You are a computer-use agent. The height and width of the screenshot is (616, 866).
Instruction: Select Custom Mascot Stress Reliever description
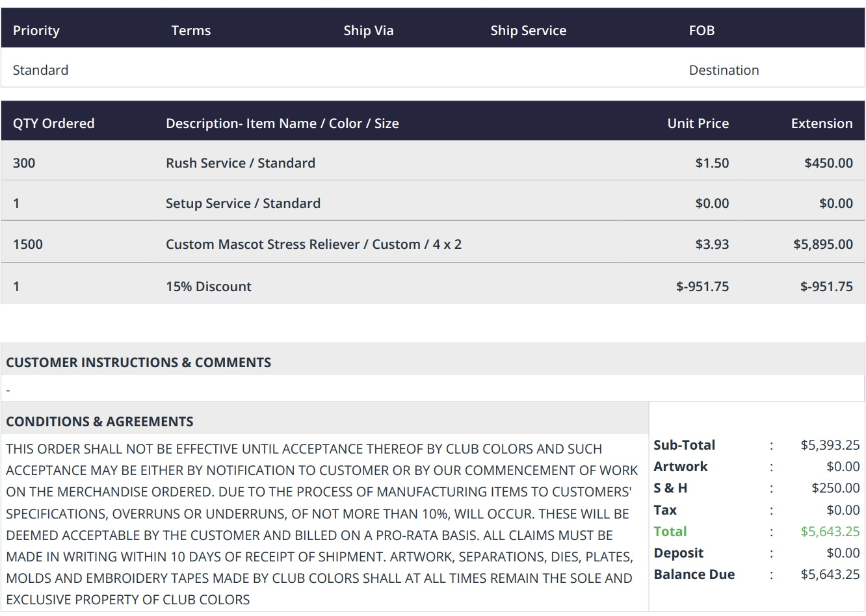(x=313, y=244)
